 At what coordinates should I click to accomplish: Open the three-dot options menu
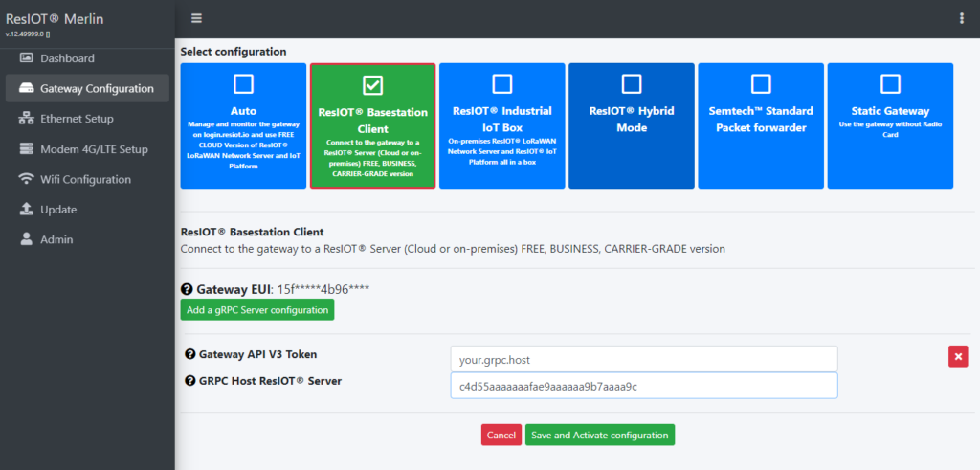962,18
